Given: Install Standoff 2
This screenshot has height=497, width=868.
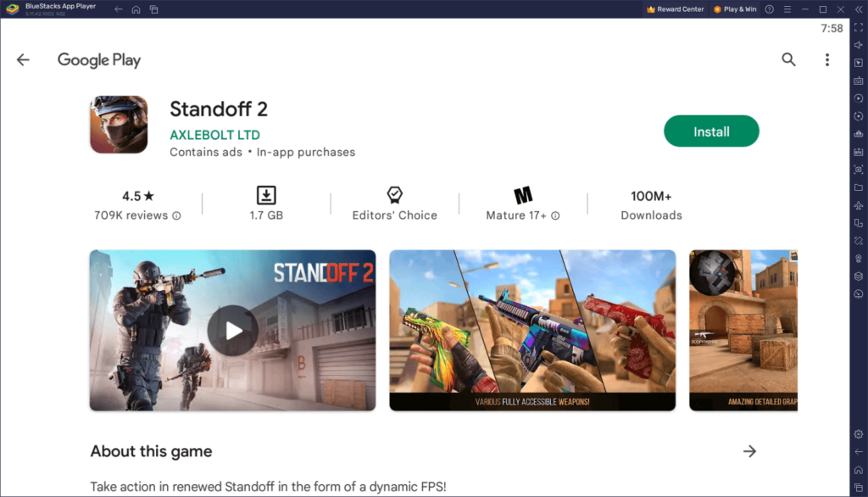Looking at the screenshot, I should click(711, 131).
